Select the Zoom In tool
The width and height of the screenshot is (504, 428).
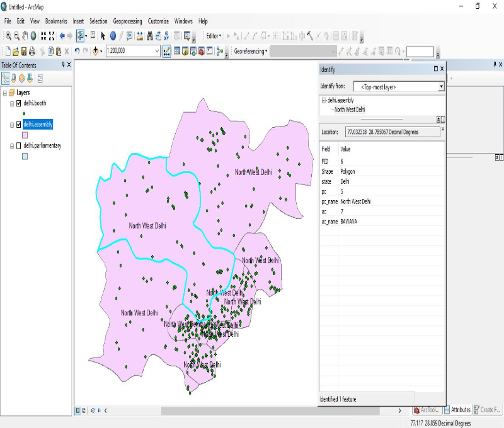(x=8, y=36)
